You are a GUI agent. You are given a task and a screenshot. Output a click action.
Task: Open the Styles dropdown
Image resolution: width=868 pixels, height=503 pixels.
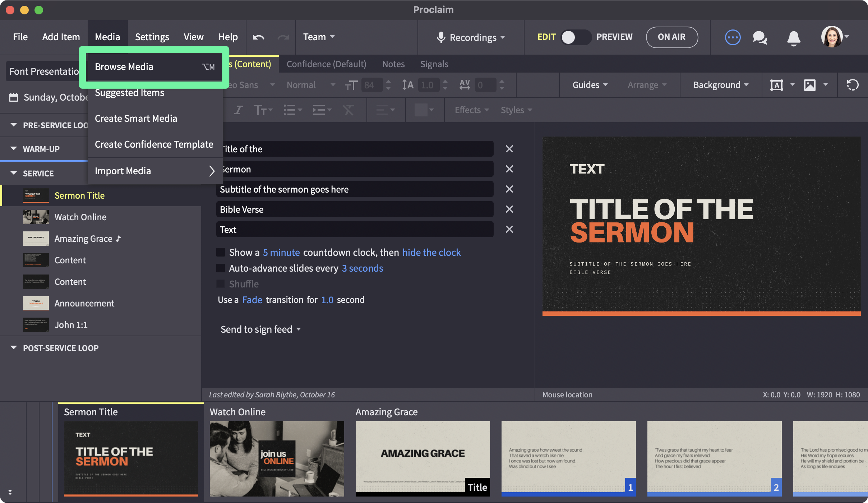(x=516, y=110)
